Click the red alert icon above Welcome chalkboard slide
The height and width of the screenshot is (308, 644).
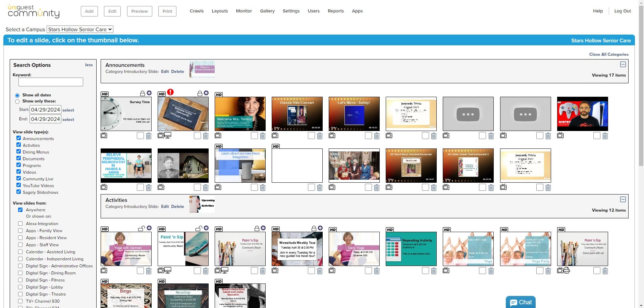tap(170, 92)
